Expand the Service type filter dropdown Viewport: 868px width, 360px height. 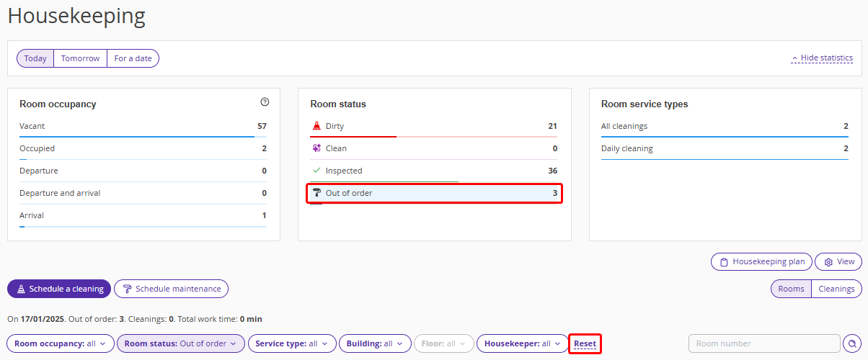coord(292,344)
